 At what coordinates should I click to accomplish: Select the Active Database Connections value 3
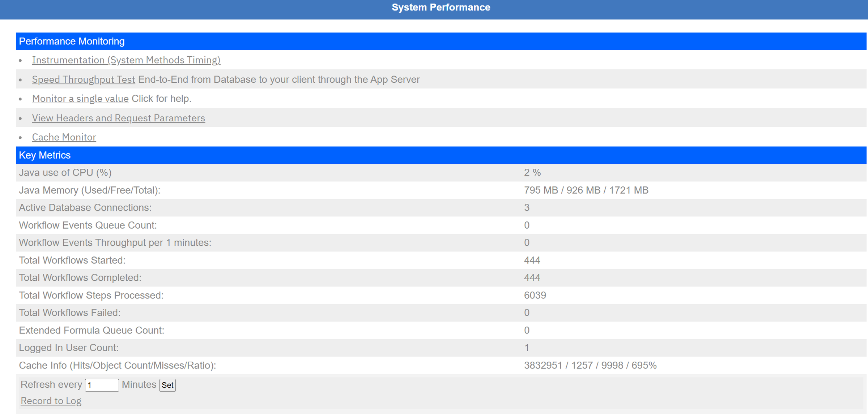(x=527, y=208)
